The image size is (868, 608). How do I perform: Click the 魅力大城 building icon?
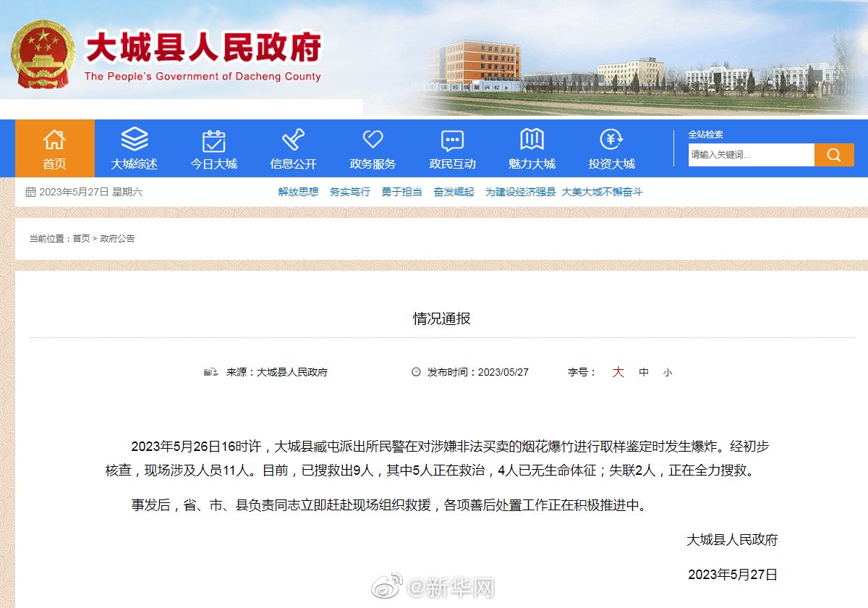pos(532,139)
